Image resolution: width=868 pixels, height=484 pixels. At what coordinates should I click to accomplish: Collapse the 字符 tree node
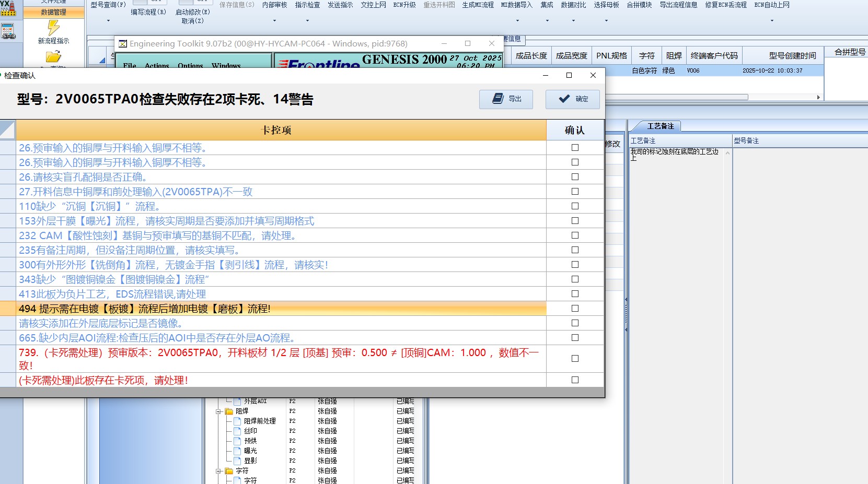219,471
